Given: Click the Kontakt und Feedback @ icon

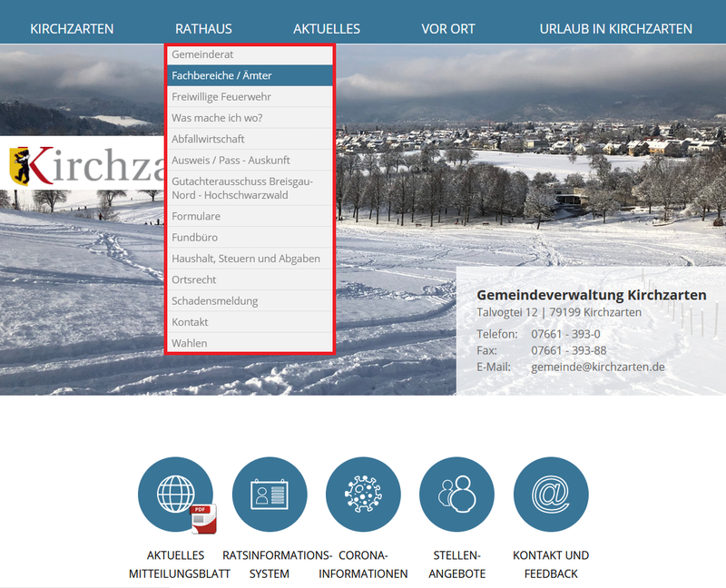Looking at the screenshot, I should coord(551,495).
